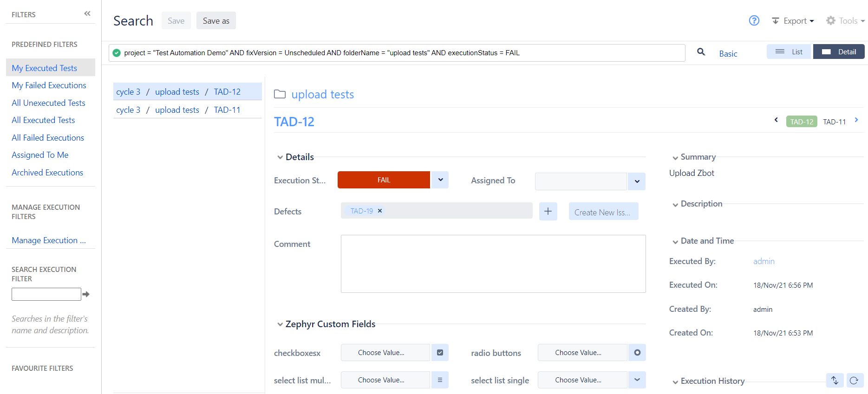Open the Export menu
This screenshot has height=394, width=868.
point(793,21)
